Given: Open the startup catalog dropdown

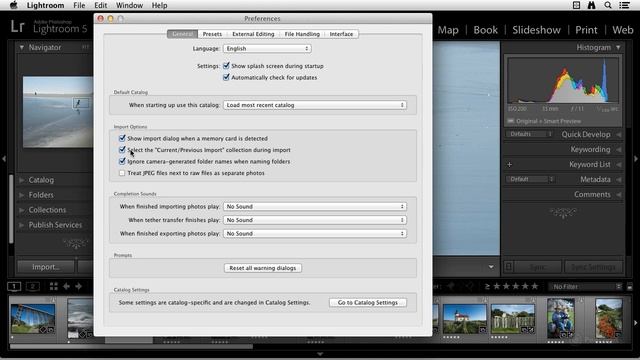Looking at the screenshot, I should 315,105.
